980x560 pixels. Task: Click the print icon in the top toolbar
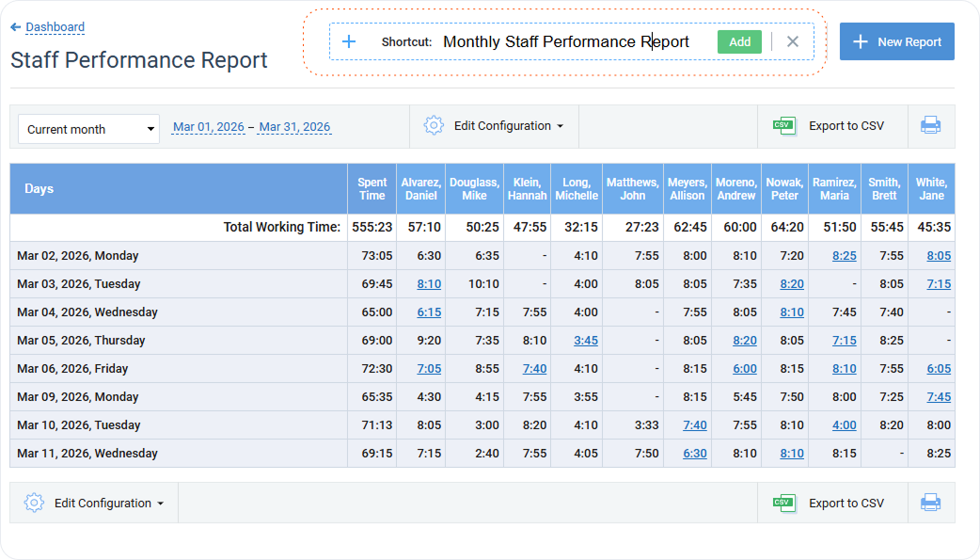click(x=930, y=125)
